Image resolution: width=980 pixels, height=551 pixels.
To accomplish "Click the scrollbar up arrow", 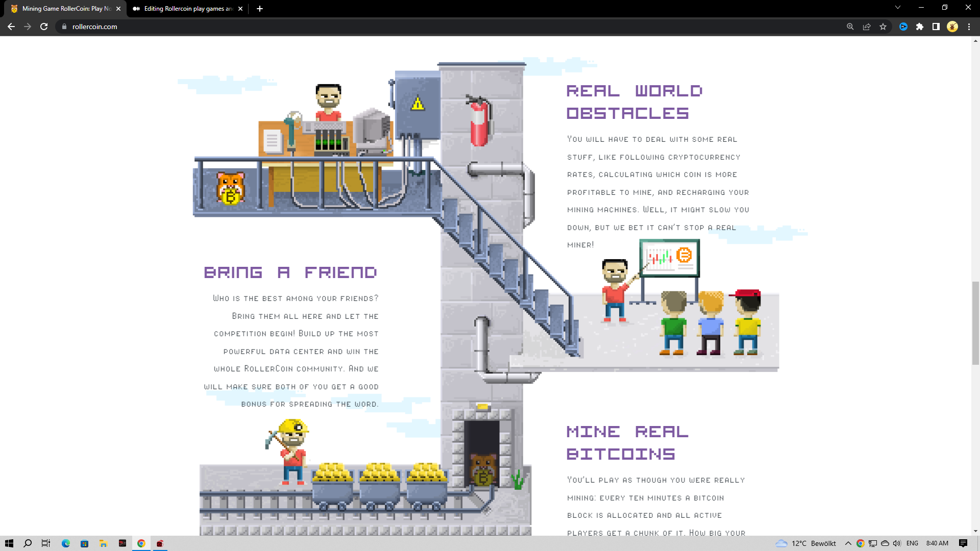I will click(x=975, y=40).
